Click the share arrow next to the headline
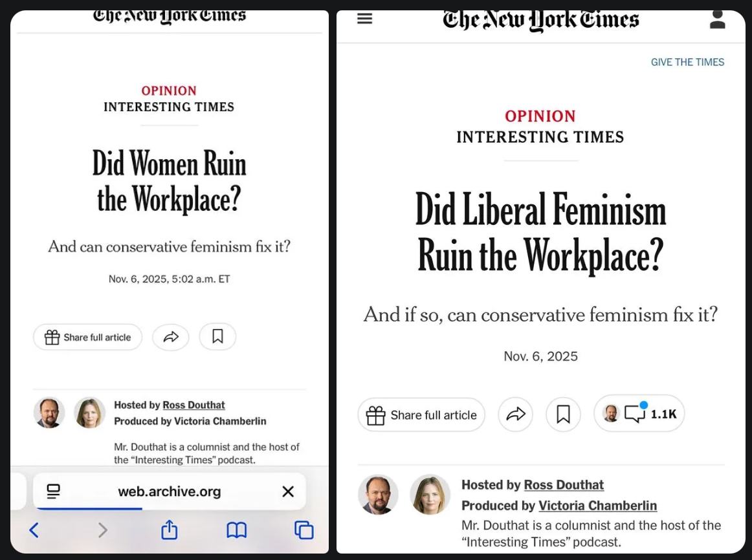The width and height of the screenshot is (752, 560). [x=515, y=414]
